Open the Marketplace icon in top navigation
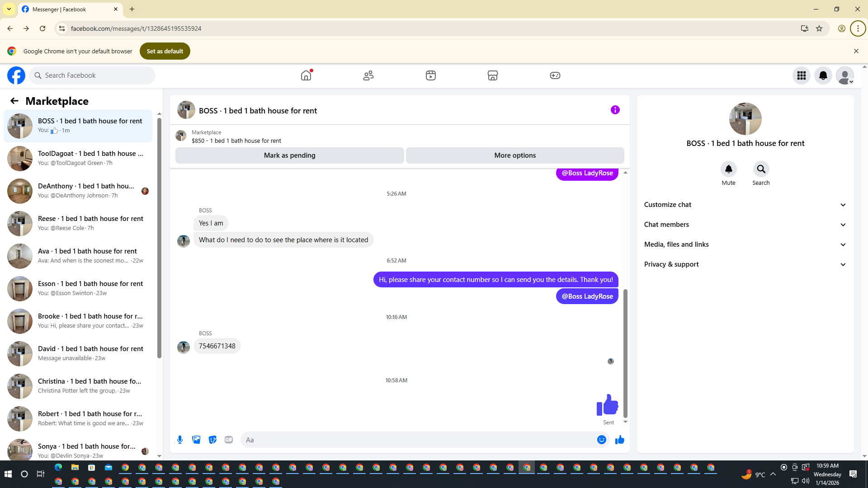The height and width of the screenshot is (488, 868). click(x=492, y=75)
